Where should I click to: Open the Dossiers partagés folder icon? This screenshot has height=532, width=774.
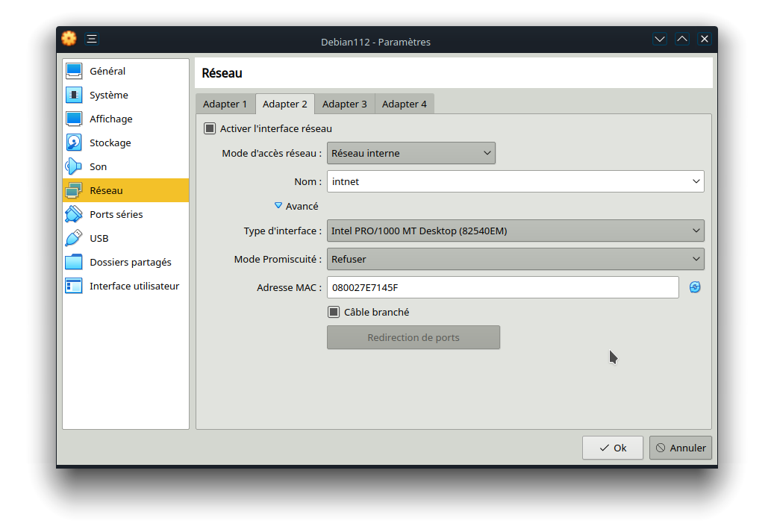point(74,263)
